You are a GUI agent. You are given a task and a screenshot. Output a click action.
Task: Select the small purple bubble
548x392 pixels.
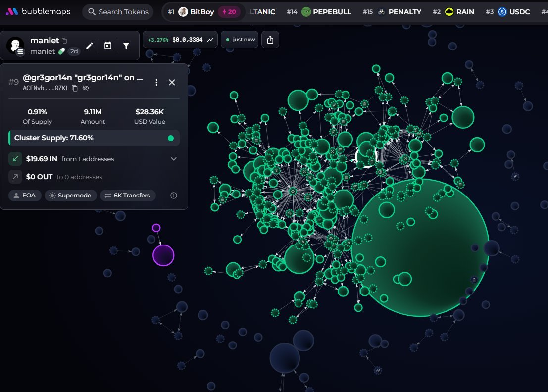coord(156,228)
